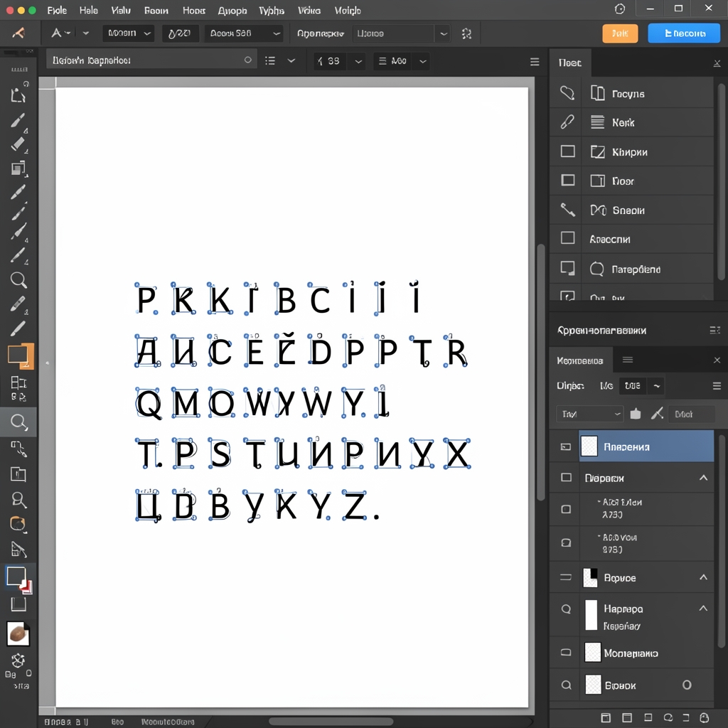Click the lock icon at bottom right of layers panel
This screenshot has width=728, height=728.
point(704,717)
